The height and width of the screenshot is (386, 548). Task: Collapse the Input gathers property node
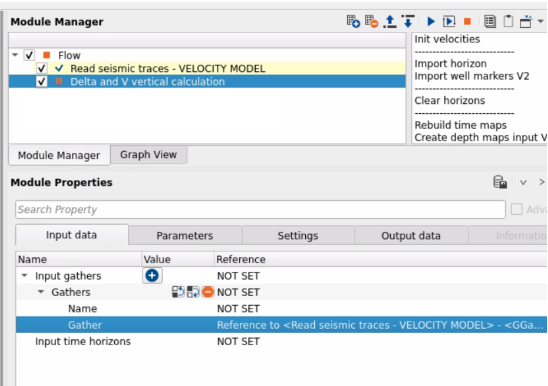point(24,276)
